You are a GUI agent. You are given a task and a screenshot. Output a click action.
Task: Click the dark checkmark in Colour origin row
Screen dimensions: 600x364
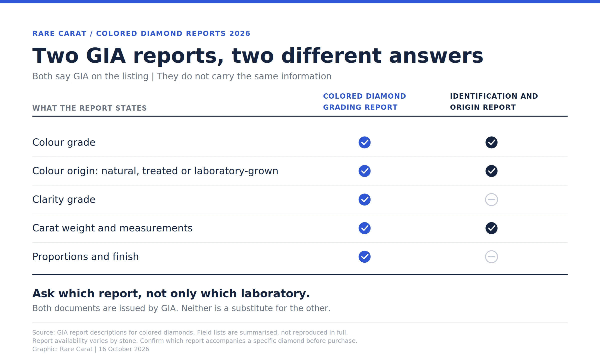491,171
